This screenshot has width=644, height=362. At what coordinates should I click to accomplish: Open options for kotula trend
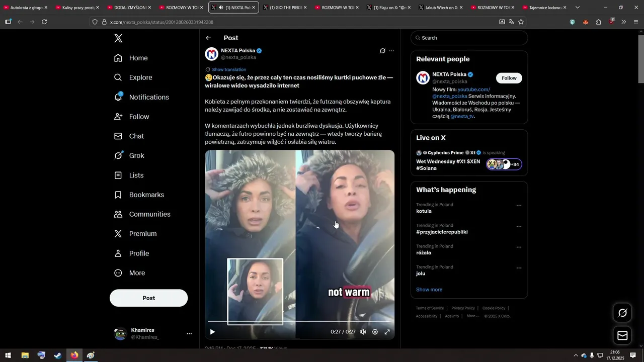click(x=519, y=206)
